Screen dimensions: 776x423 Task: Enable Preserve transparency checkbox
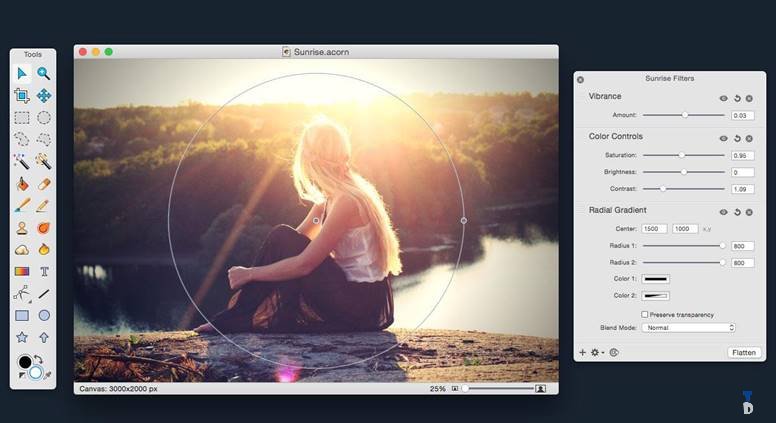pyautogui.click(x=644, y=314)
